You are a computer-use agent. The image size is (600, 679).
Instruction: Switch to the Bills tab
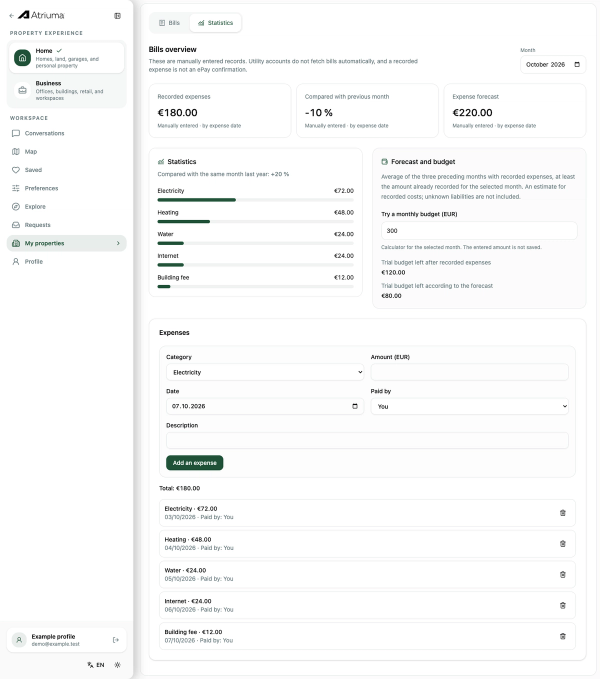(169, 23)
